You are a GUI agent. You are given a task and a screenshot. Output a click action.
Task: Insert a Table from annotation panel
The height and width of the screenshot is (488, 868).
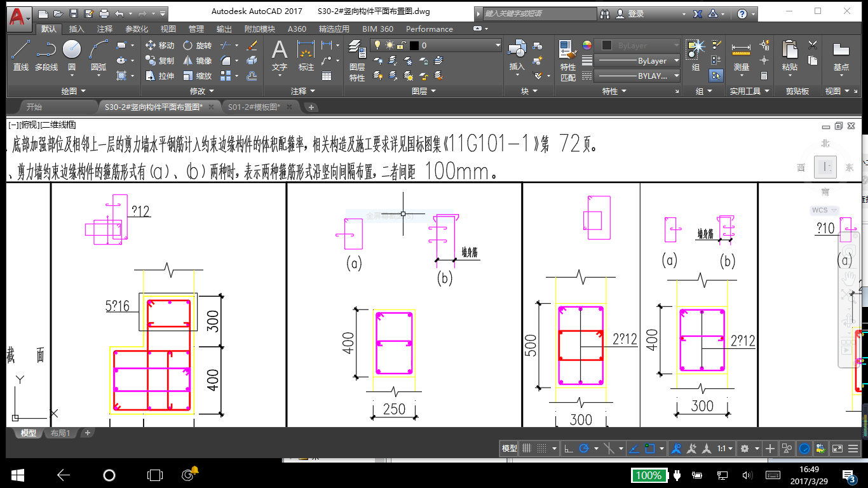point(327,76)
